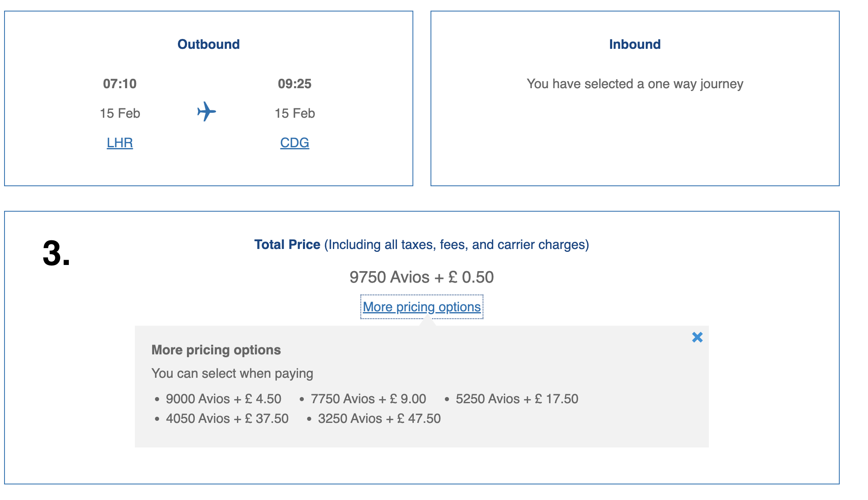Viewport: 868px width, 500px height.
Task: Click the More pricing options popup title
Action: click(x=216, y=350)
